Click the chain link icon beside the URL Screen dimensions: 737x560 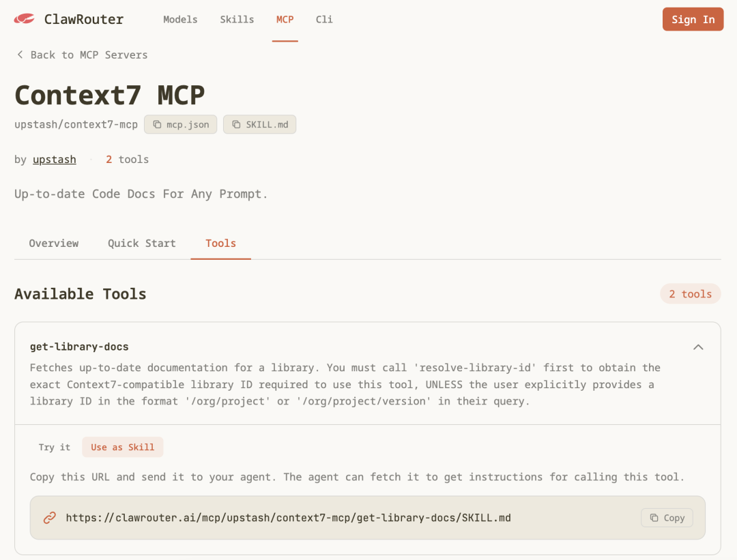[x=49, y=518]
